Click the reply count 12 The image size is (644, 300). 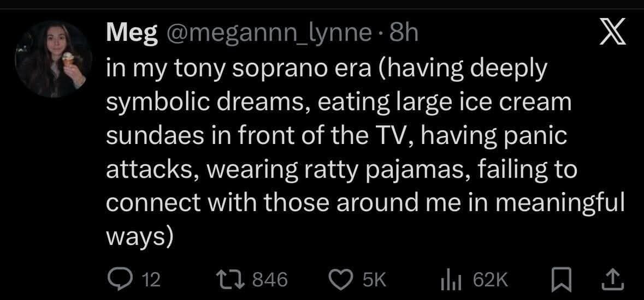(x=151, y=280)
